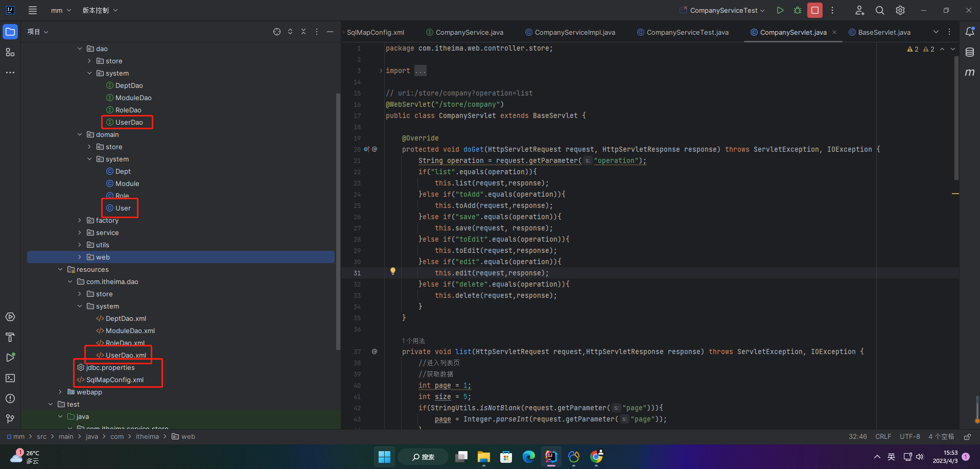This screenshot has height=469, width=980.
Task: Open the Maven tool window
Action: tap(970, 73)
